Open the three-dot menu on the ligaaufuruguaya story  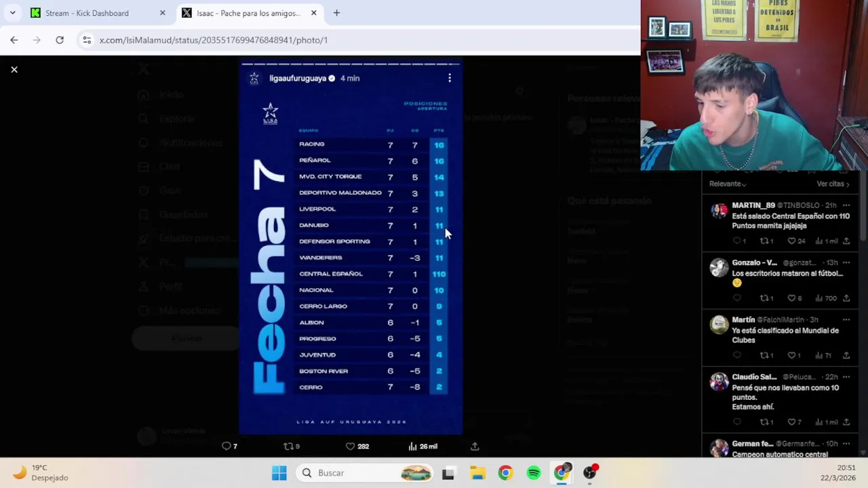[450, 79]
